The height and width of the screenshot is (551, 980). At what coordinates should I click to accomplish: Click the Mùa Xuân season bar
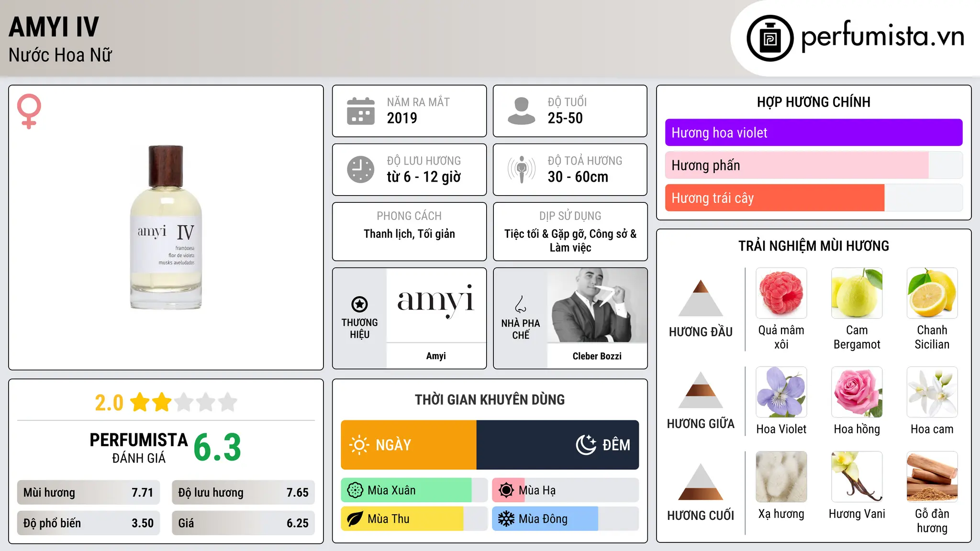(x=414, y=490)
